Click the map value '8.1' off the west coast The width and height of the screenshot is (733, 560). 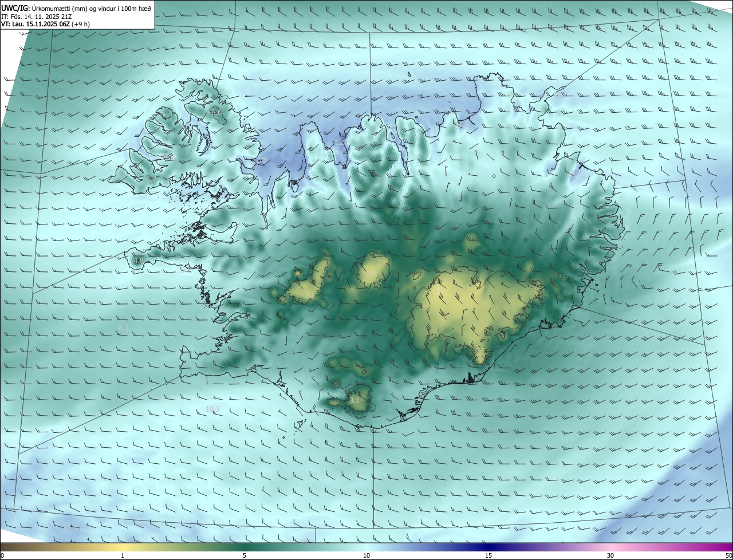124,328
